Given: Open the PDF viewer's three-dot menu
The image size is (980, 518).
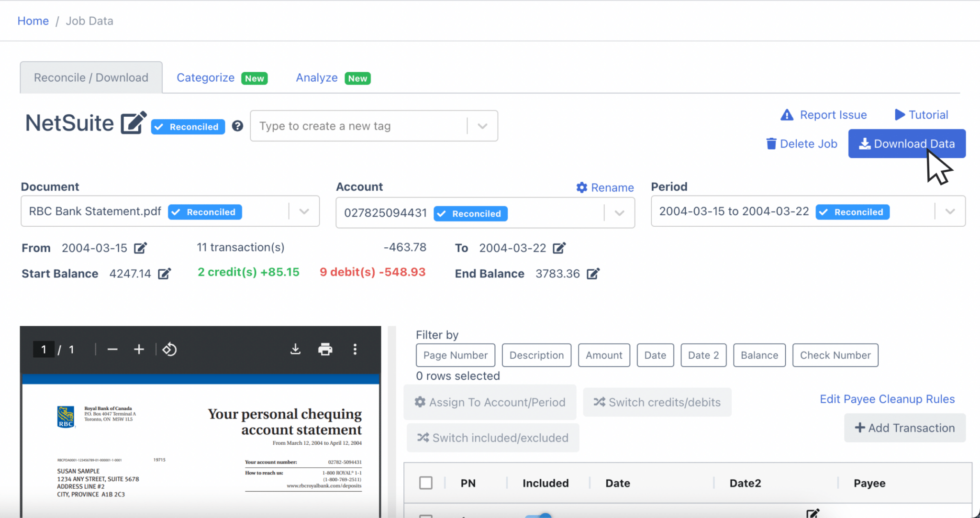Looking at the screenshot, I should tap(355, 349).
